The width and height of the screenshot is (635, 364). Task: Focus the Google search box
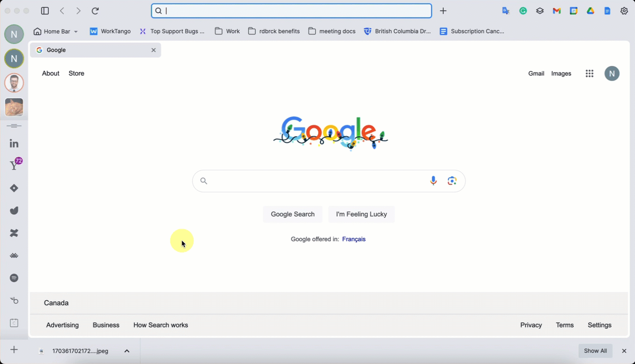click(x=329, y=181)
